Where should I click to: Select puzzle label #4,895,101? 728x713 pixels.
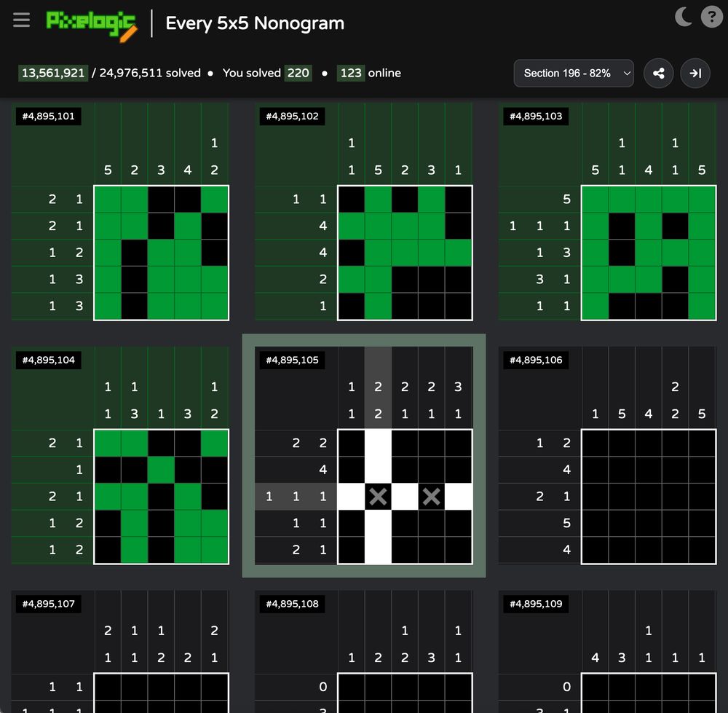click(x=48, y=116)
